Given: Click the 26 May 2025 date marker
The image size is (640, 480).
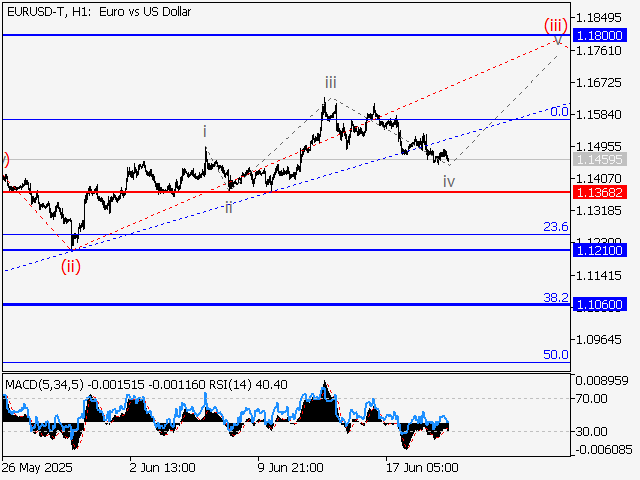Looking at the screenshot, I should (x=38, y=467).
